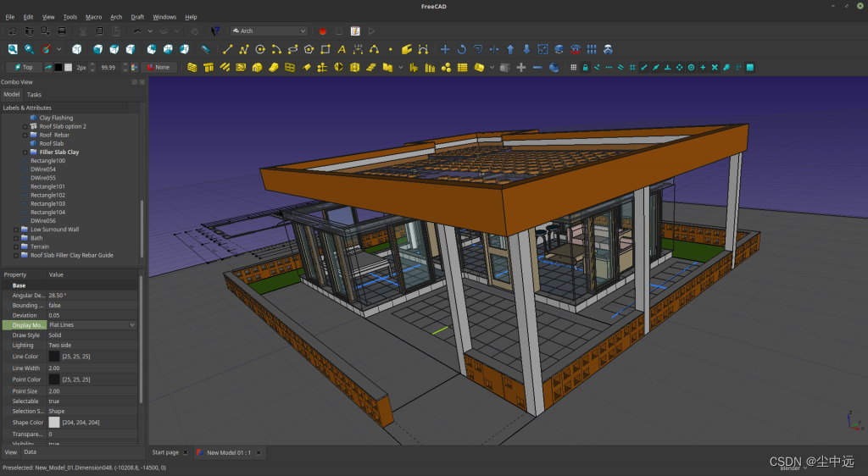Viewport: 868px width, 476px height.
Task: Switch to the Start page document tab
Action: [165, 452]
